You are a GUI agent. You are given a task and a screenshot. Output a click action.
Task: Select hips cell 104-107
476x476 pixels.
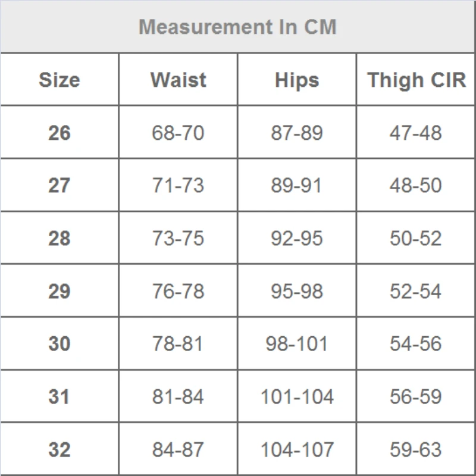click(x=297, y=449)
